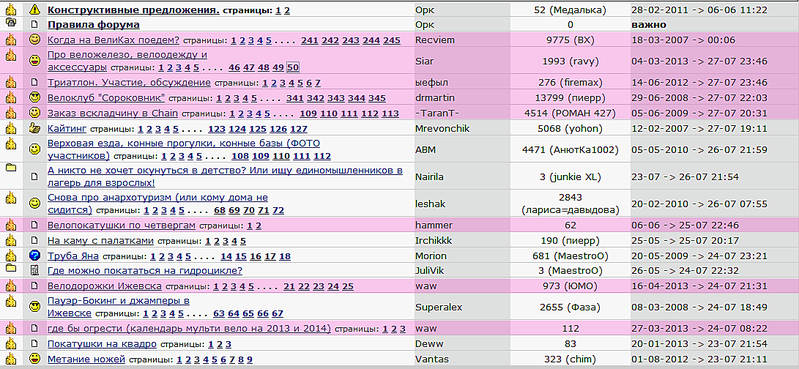Click the hot-topic icon in the Триатлон row
799x369 pixels.
(x=10, y=81)
